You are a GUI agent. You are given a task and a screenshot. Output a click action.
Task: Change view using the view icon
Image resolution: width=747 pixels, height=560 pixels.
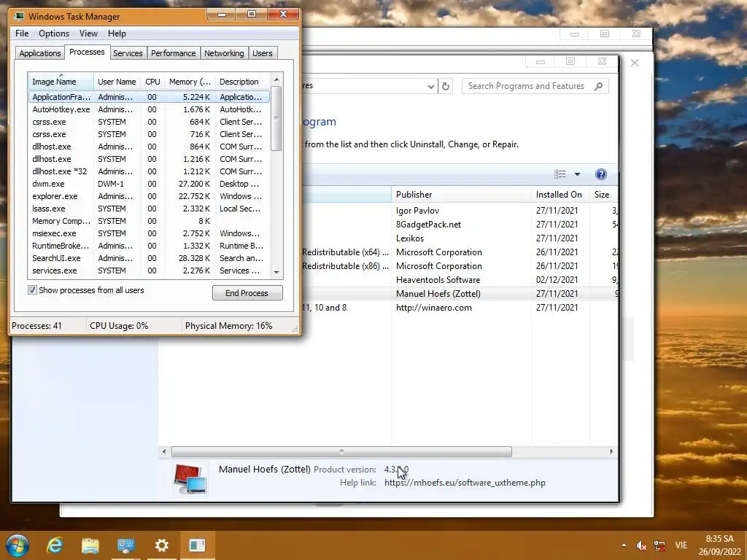[x=560, y=174]
